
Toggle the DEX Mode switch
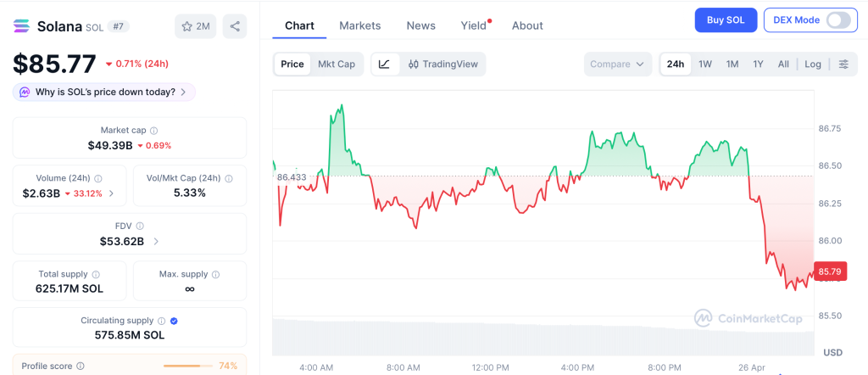click(x=837, y=20)
